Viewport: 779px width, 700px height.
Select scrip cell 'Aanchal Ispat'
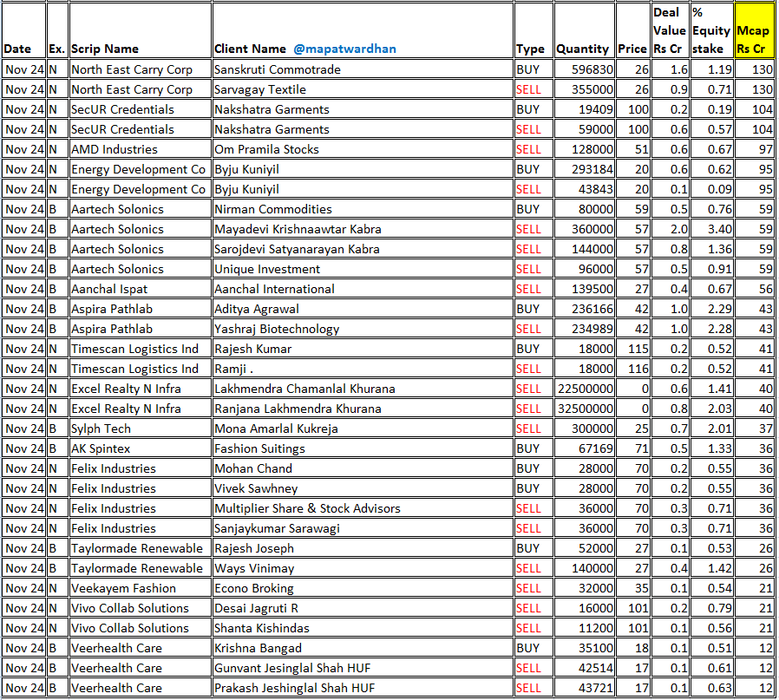[x=141, y=289]
